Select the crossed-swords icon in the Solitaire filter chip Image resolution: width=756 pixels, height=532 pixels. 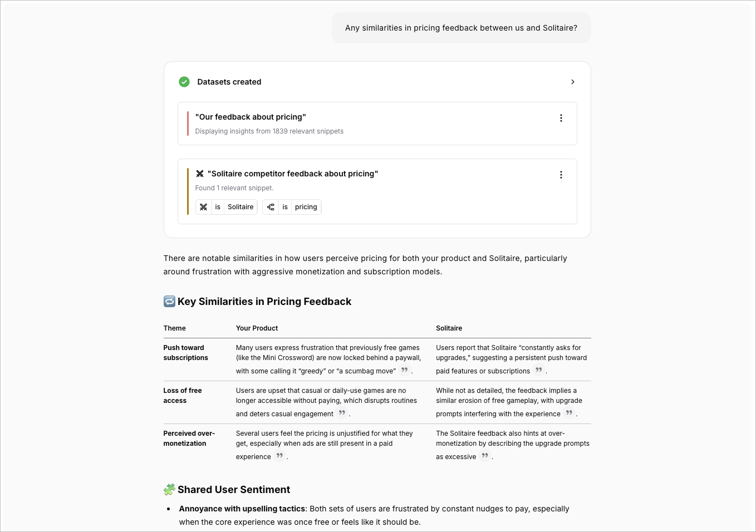pyautogui.click(x=204, y=206)
